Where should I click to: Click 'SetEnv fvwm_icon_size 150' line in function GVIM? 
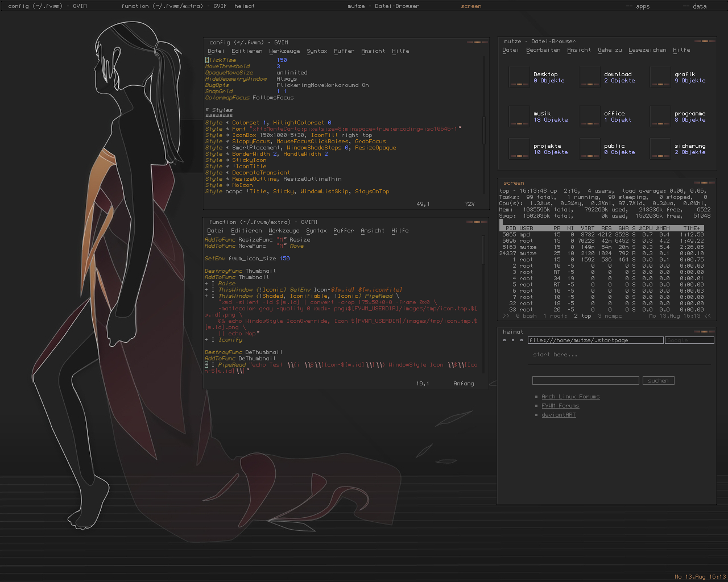[x=247, y=259]
